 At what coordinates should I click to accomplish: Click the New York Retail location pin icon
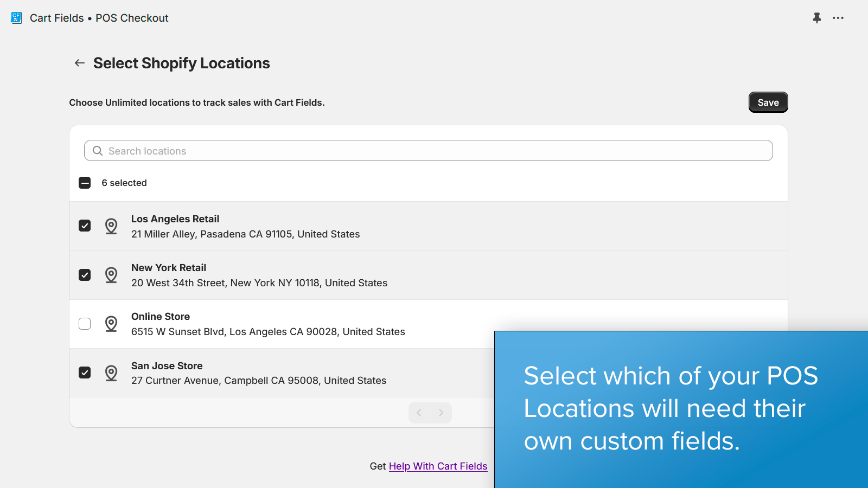tap(111, 275)
